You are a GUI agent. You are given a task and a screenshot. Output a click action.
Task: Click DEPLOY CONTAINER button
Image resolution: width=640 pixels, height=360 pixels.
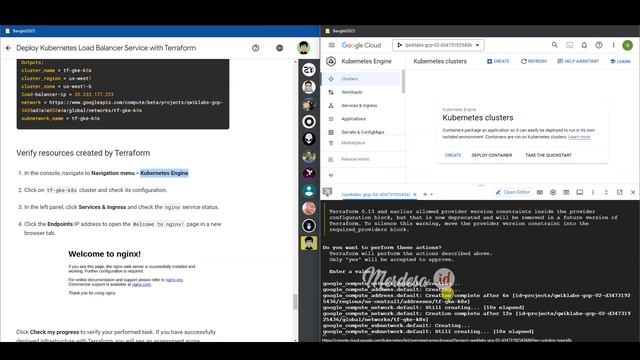pos(491,155)
